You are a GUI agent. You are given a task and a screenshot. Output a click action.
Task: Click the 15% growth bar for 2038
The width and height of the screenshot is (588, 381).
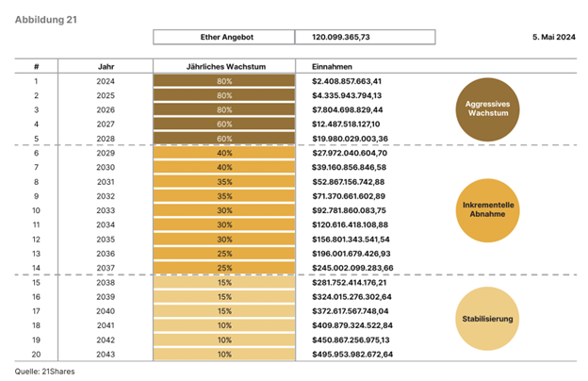tap(224, 282)
